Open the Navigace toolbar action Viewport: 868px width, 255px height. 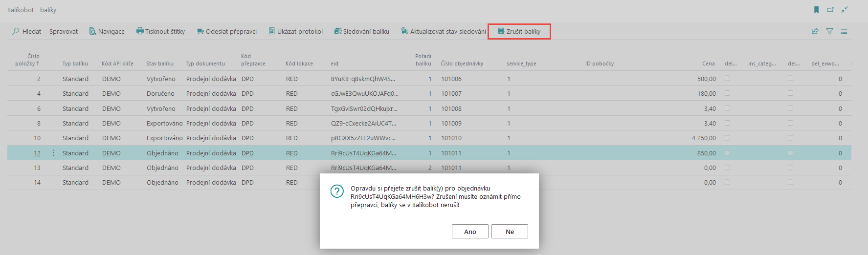click(x=107, y=31)
